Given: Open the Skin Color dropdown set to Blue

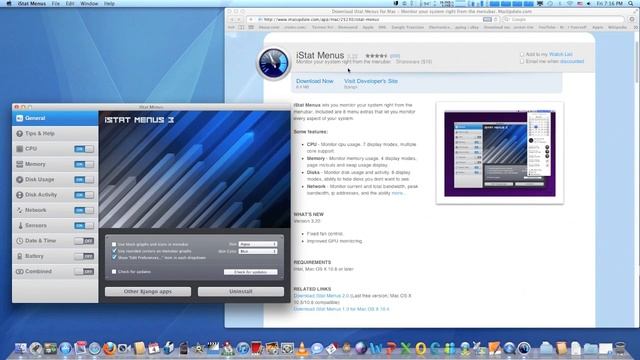Looking at the screenshot, I should 258,251.
